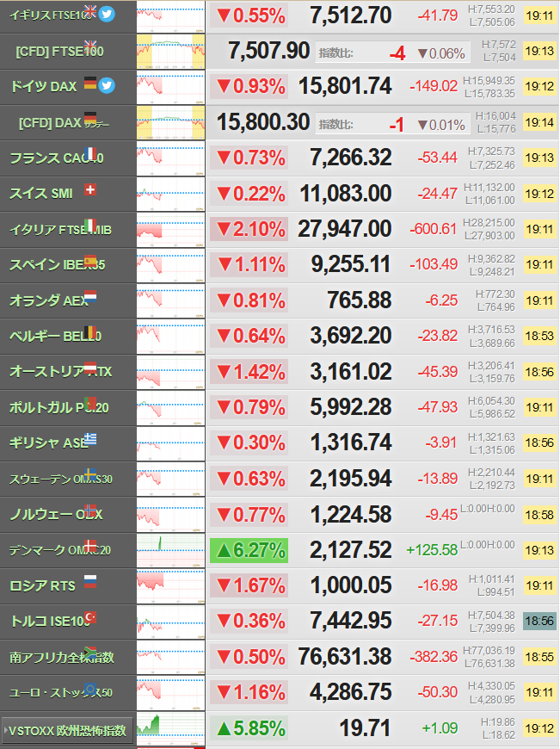Screen dimensions: 560x749
Task: Expand the VSTOXX 欧州恐怖指数 button
Action: click(67, 730)
